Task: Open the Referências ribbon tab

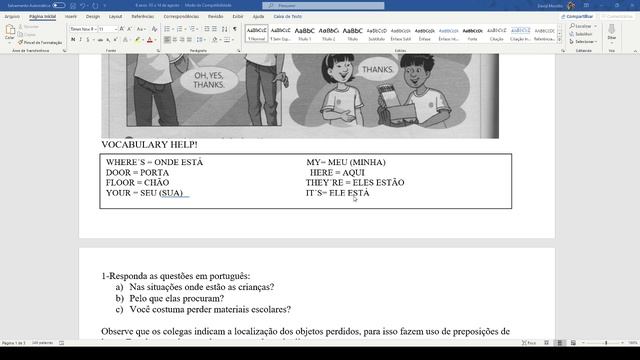Action: click(x=142, y=16)
